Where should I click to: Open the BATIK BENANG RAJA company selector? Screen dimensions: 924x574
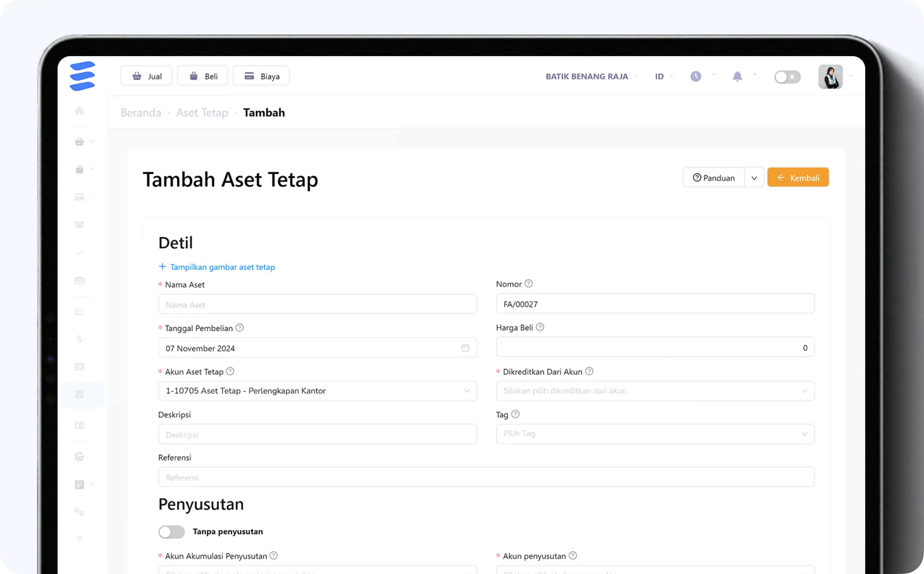[591, 76]
